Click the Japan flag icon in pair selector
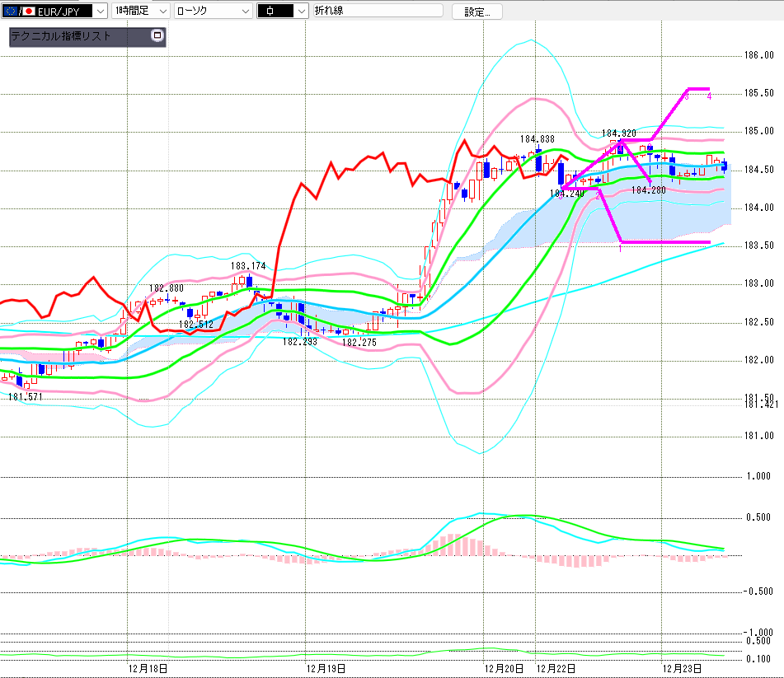The image size is (784, 678). (29, 12)
